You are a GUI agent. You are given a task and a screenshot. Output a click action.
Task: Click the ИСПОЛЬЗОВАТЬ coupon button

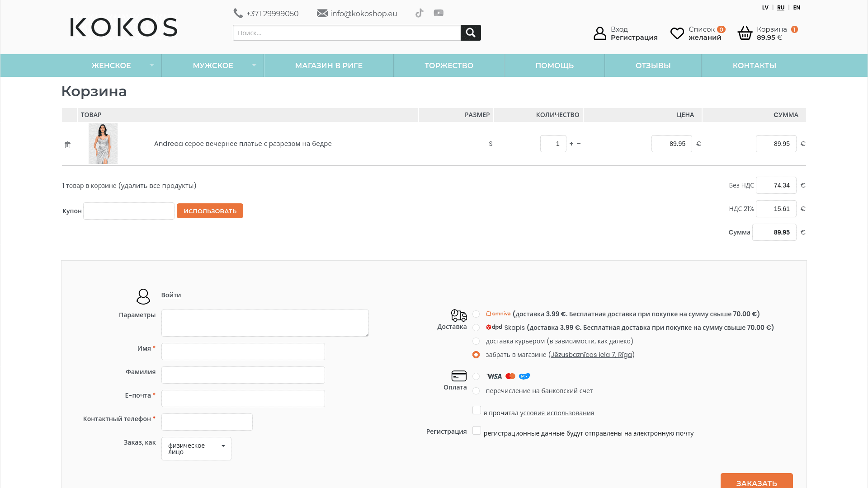(210, 211)
